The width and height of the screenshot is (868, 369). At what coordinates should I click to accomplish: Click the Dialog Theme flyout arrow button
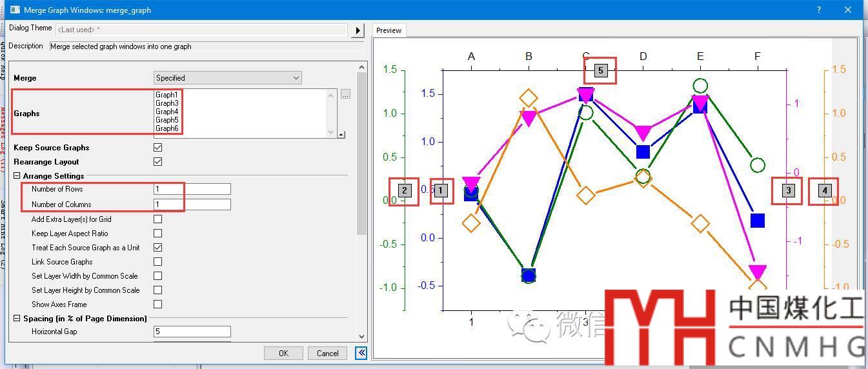(x=358, y=30)
